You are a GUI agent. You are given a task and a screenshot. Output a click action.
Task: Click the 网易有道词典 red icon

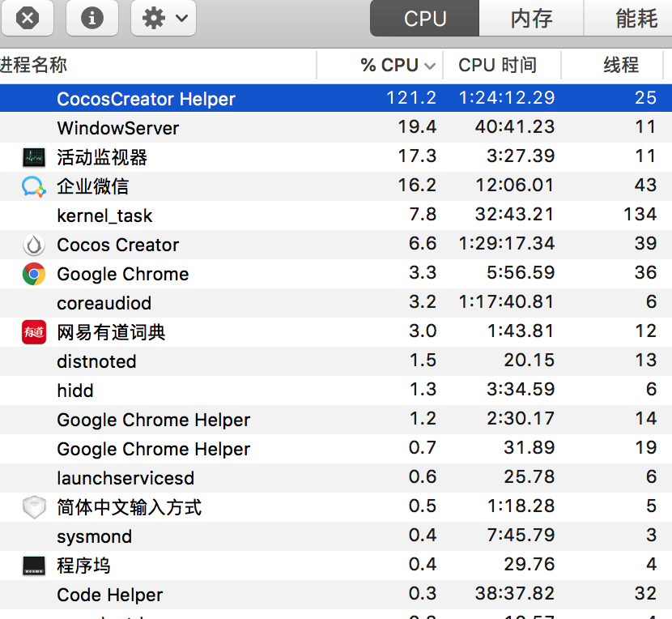[33, 332]
